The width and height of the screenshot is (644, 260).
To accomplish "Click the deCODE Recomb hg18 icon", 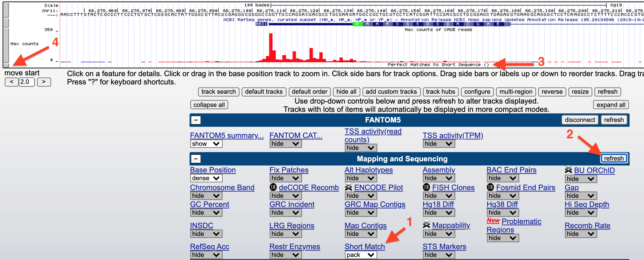I will click(273, 187).
